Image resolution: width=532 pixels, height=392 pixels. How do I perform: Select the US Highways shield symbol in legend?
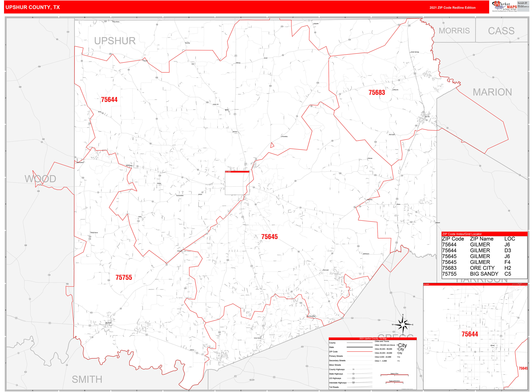pyautogui.click(x=353, y=378)
